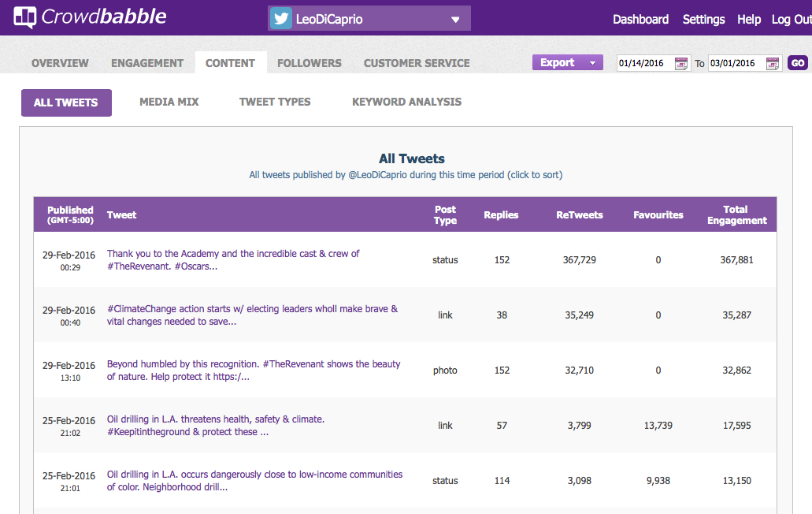
Task: Sort by Replies column header
Action: click(501, 215)
